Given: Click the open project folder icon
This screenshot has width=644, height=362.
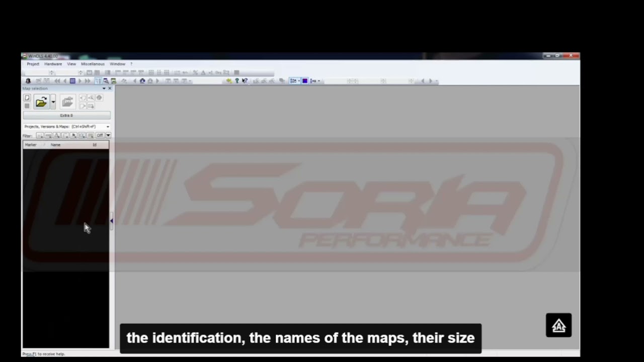Looking at the screenshot, I should click(41, 102).
